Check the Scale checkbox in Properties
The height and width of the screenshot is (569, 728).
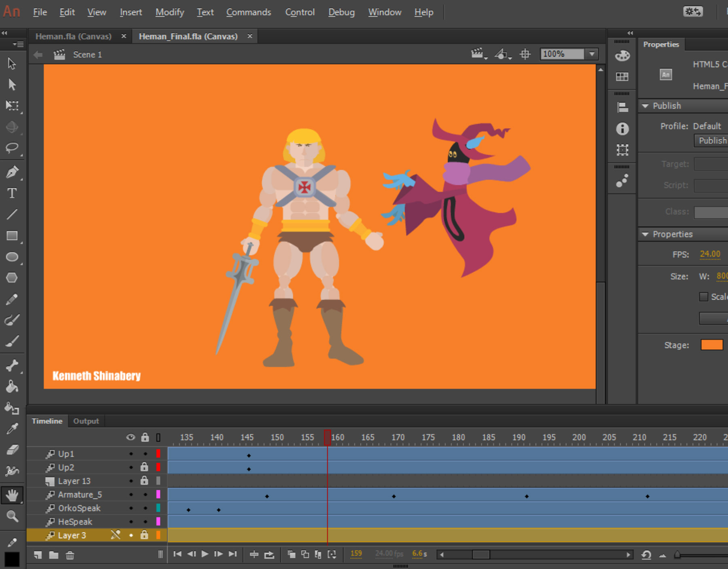704,297
